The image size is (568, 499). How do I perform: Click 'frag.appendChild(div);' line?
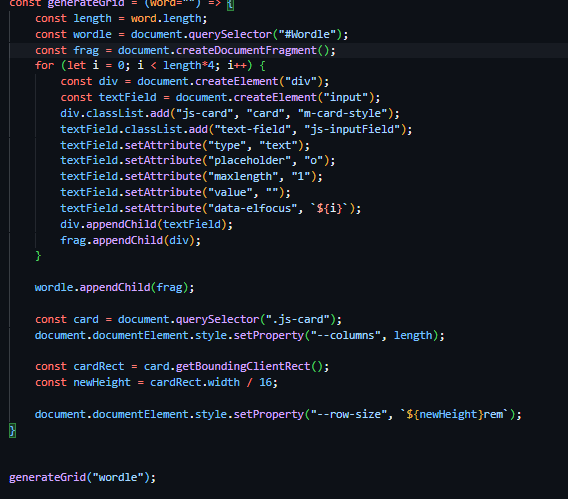click(x=130, y=240)
